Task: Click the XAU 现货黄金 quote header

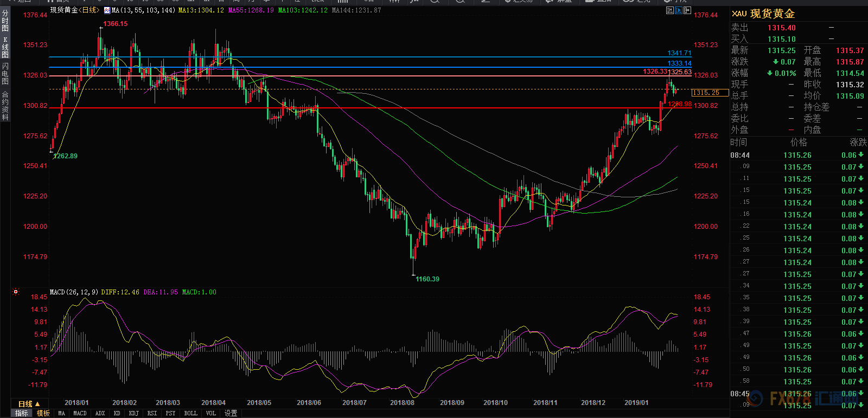Action: (x=763, y=14)
